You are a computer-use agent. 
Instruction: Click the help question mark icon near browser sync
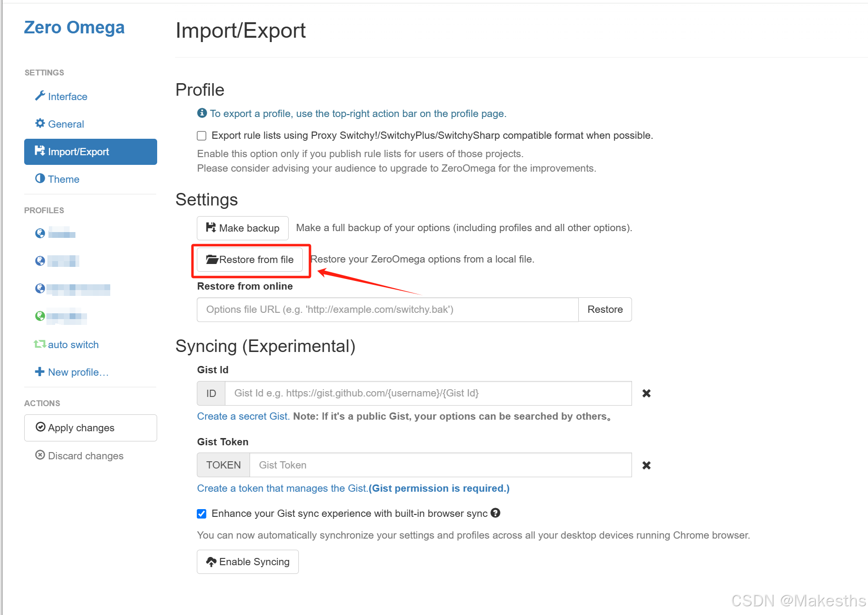(x=495, y=513)
